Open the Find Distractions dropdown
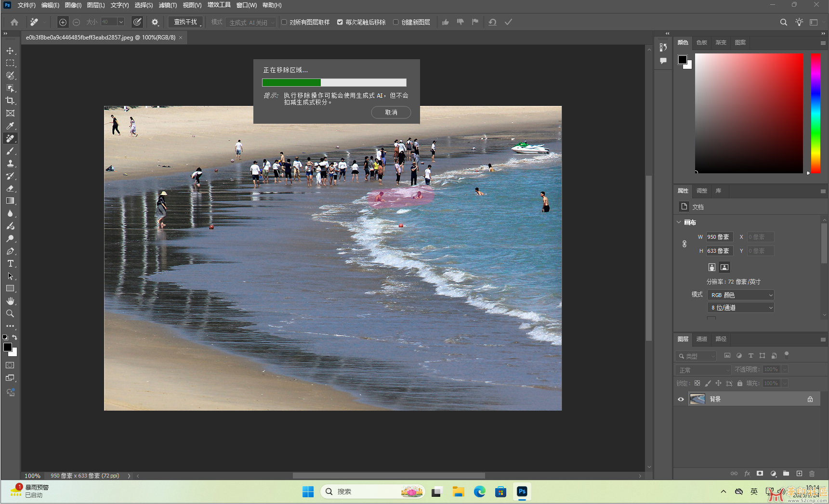Viewport: 829px width, 504px height. pos(187,22)
